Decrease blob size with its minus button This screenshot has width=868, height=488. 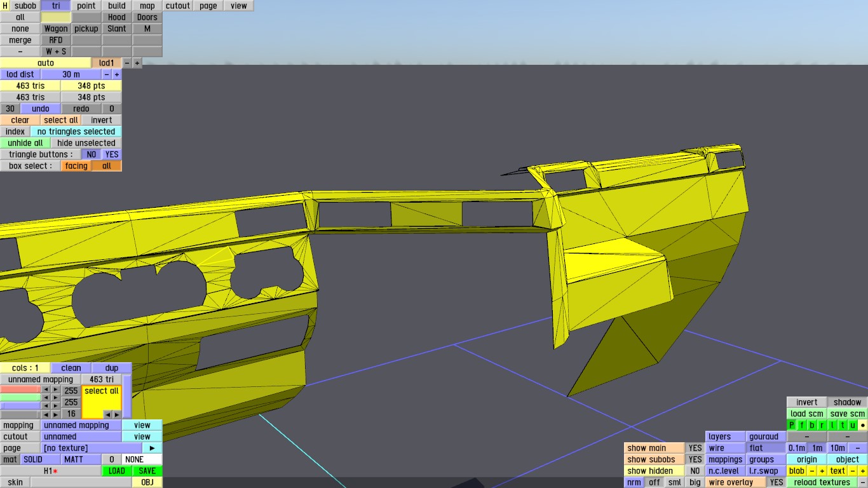(x=812, y=471)
